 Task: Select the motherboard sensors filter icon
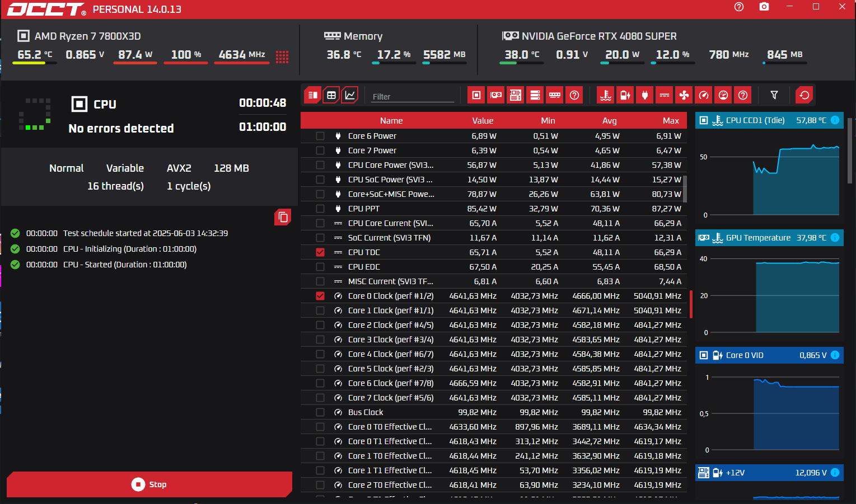click(x=516, y=95)
